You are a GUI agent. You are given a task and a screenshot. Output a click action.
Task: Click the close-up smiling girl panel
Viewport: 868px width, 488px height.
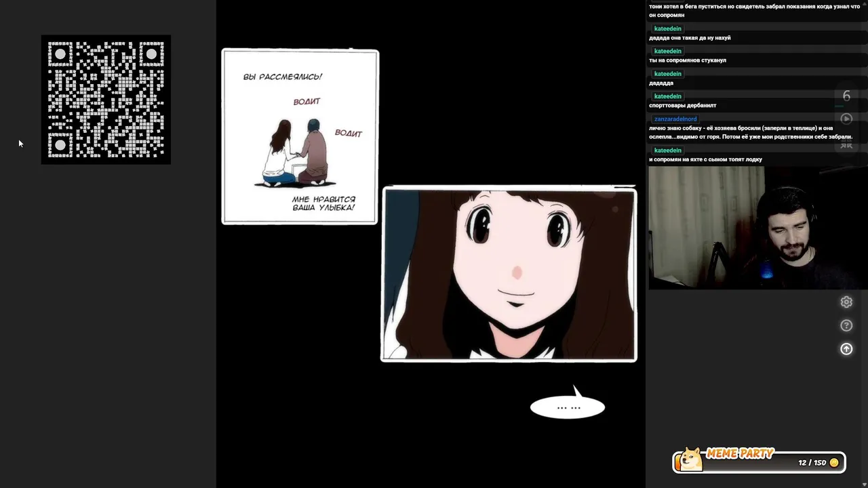[509, 274]
